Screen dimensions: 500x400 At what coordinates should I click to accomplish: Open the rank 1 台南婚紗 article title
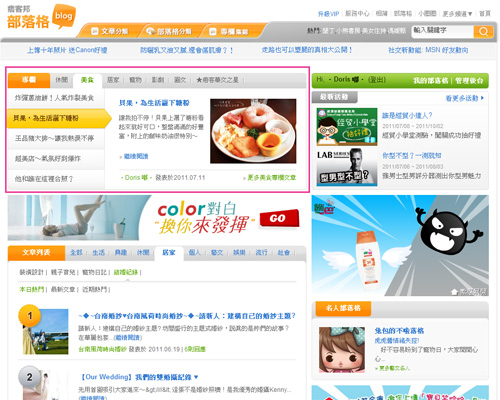(x=187, y=316)
